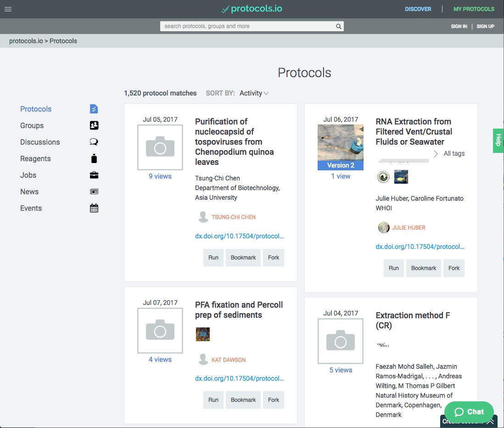
Task: Expand the Create account bar arrow
Action: click(491, 422)
